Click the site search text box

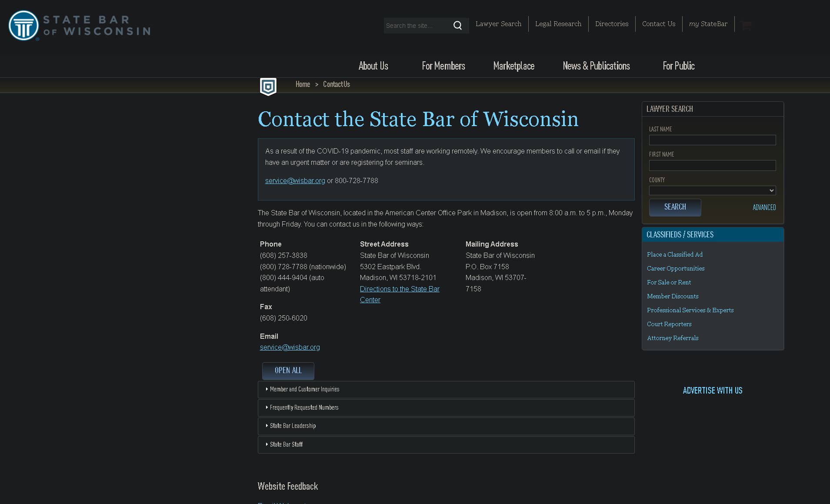417,26
